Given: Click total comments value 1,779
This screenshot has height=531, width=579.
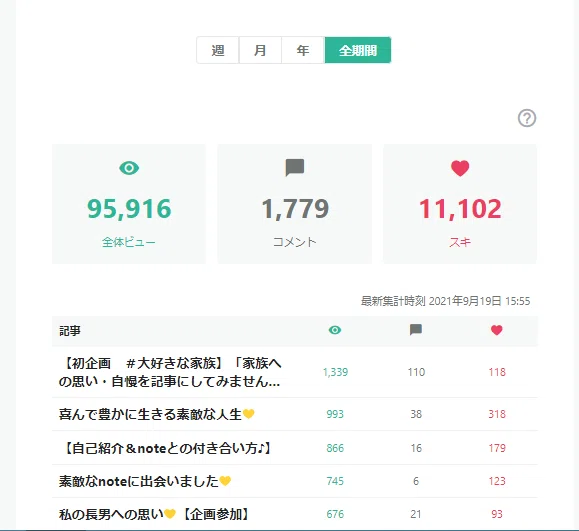Looking at the screenshot, I should 295,209.
